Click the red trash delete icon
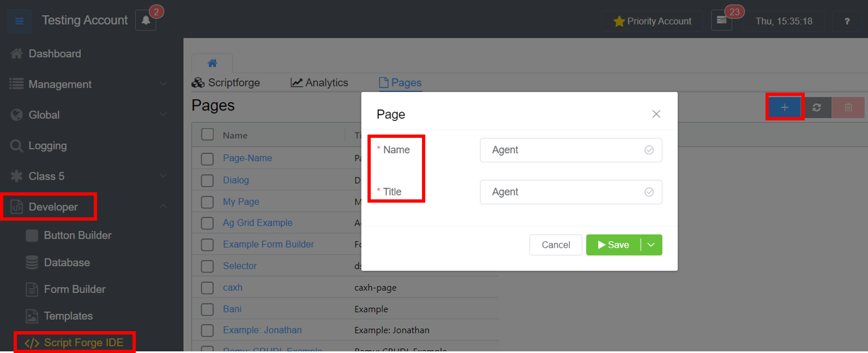This screenshot has height=353, width=868. (848, 107)
